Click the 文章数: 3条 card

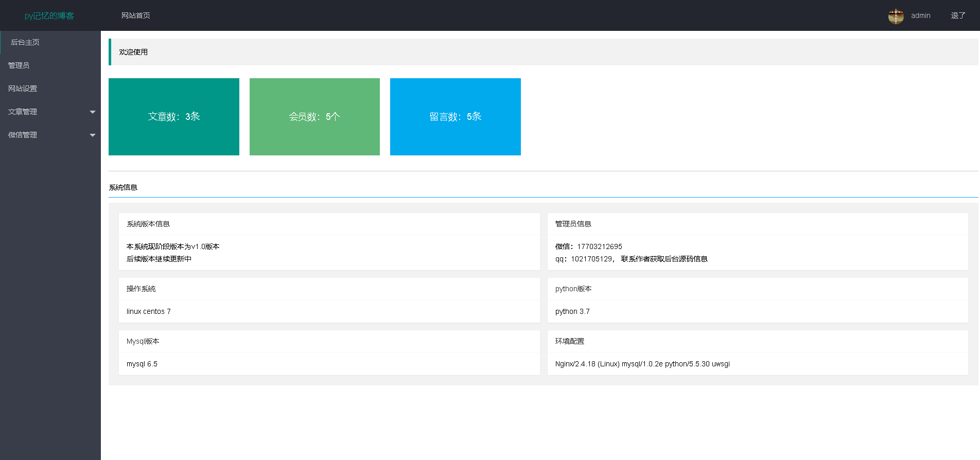(x=174, y=117)
